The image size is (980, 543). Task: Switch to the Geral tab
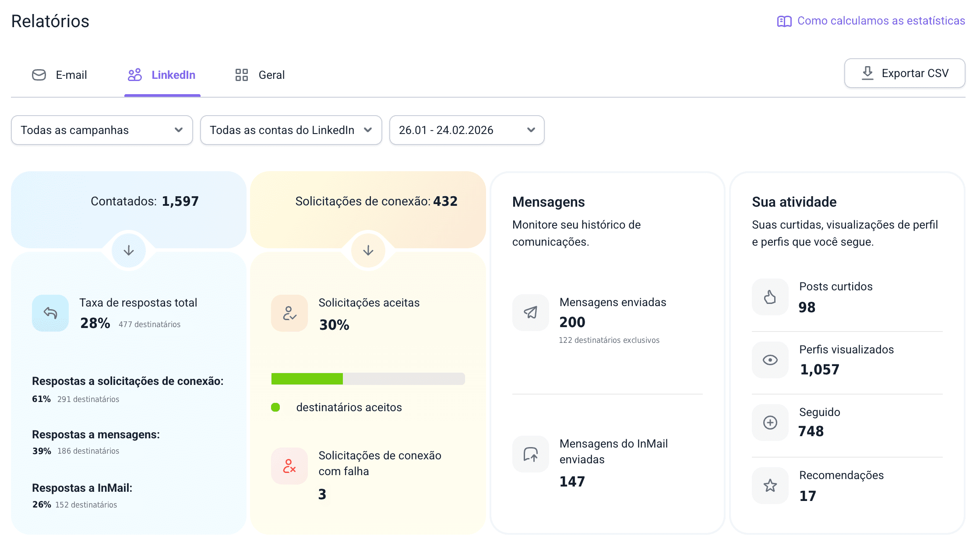tap(260, 75)
